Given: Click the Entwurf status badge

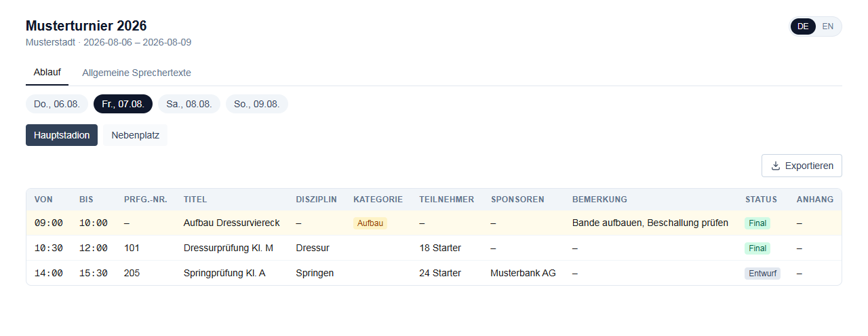Looking at the screenshot, I should pos(762,274).
